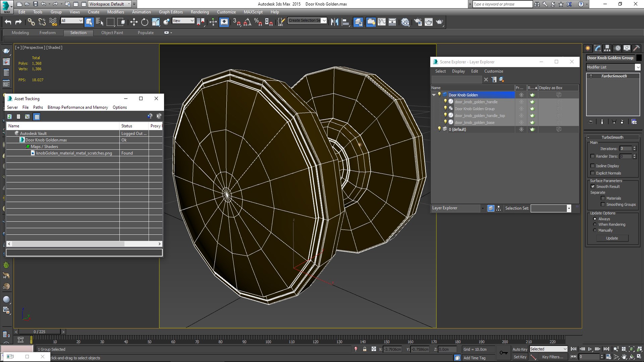Click Go to End playback icon

(606, 349)
